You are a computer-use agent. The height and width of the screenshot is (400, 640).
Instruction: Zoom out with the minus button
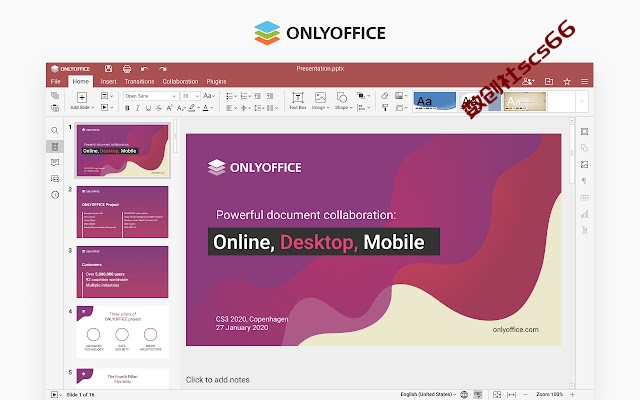(525, 394)
